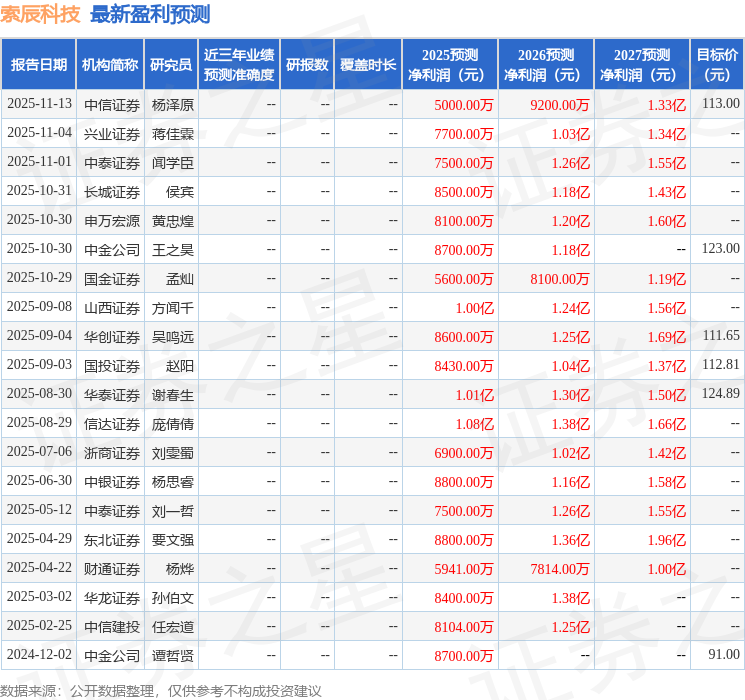This screenshot has width=745, height=700.
Task: Click analyst name 刘一哲
Action: click(172, 511)
